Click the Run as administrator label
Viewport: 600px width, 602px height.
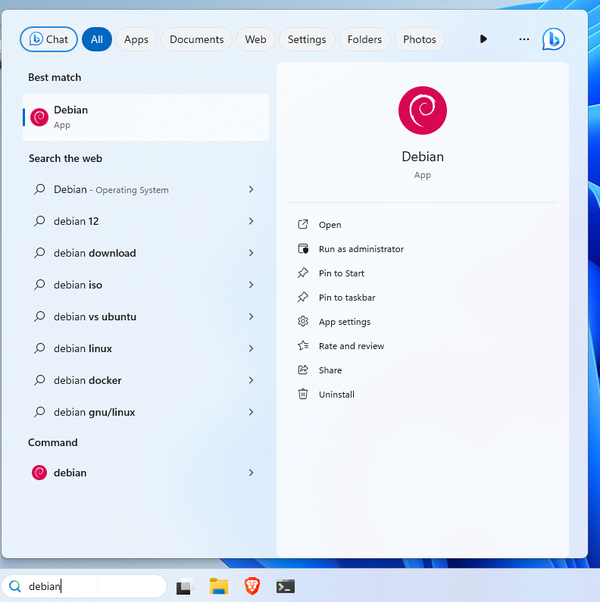pos(361,249)
